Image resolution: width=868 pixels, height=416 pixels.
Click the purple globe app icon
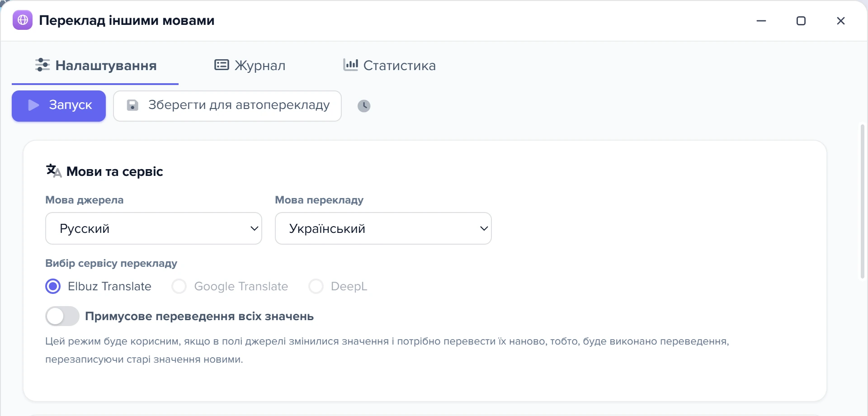tap(23, 20)
